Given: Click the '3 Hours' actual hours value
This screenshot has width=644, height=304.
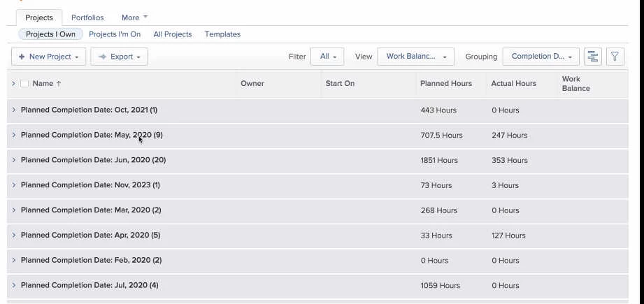Looking at the screenshot, I should [505, 185].
